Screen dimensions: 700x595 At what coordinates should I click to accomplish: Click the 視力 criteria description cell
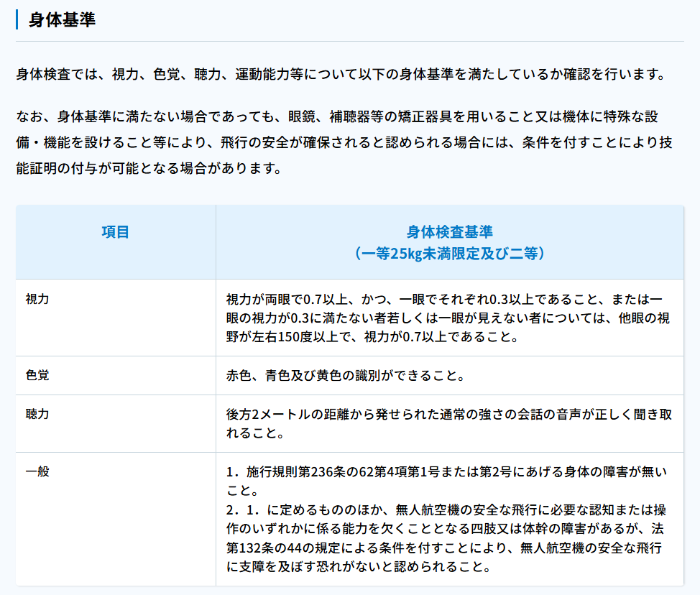448,318
